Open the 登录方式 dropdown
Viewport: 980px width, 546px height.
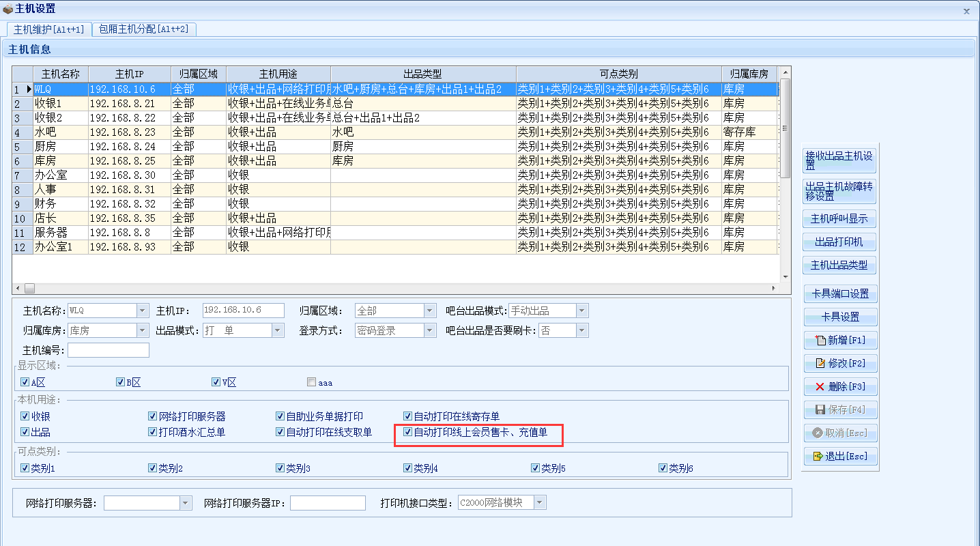[430, 330]
